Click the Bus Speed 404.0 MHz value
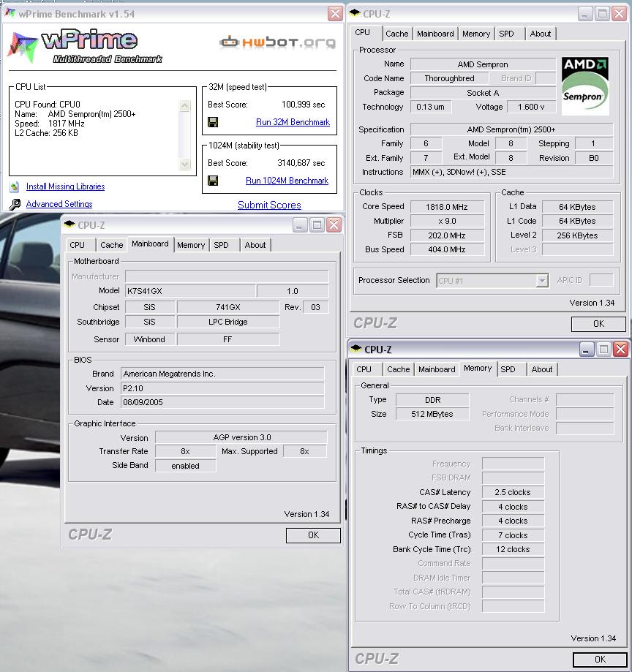 [447, 249]
